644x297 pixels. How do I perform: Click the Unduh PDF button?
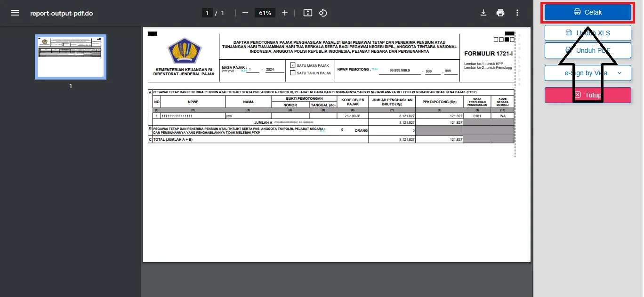click(588, 50)
